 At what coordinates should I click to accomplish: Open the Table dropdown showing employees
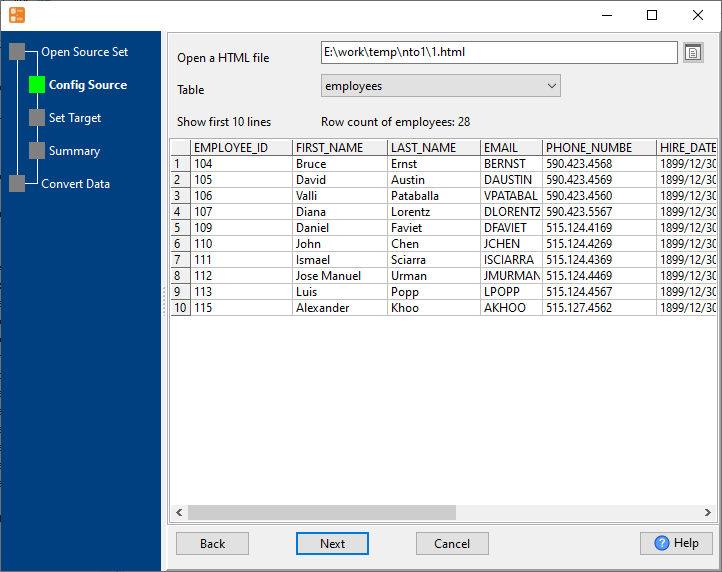coord(440,86)
